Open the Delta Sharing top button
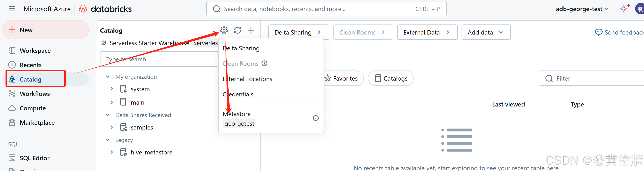This screenshot has width=644, height=171. (299, 32)
